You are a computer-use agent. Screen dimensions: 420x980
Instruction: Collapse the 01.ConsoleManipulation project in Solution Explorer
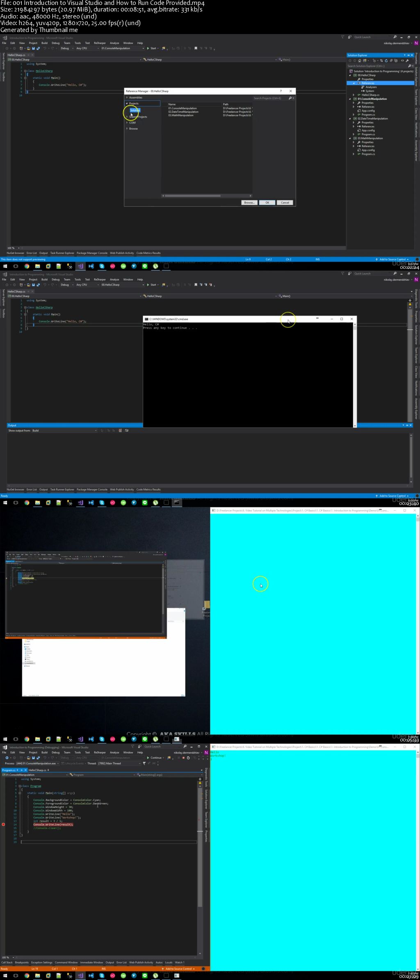click(350, 99)
